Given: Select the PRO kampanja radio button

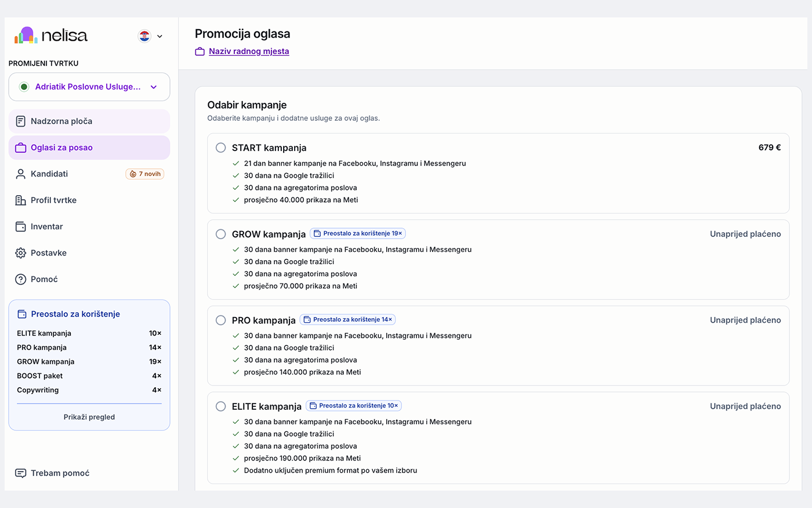Looking at the screenshot, I should tap(221, 320).
